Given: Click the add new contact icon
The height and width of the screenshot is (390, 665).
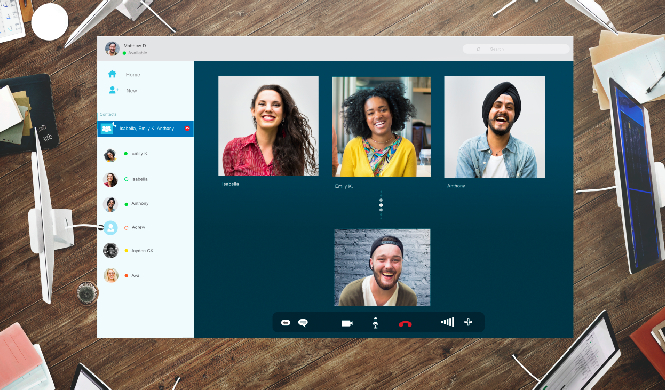Looking at the screenshot, I should pos(112,90).
